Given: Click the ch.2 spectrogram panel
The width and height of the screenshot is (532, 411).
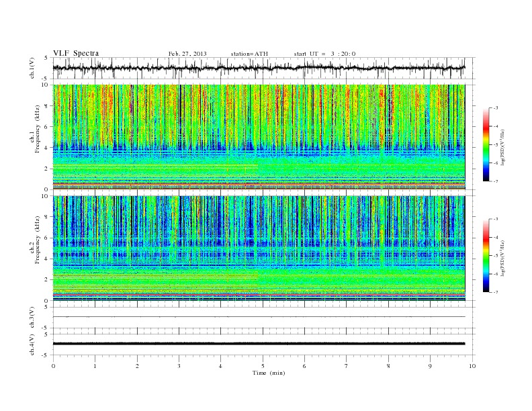Looking at the screenshot, I should pos(259,248).
